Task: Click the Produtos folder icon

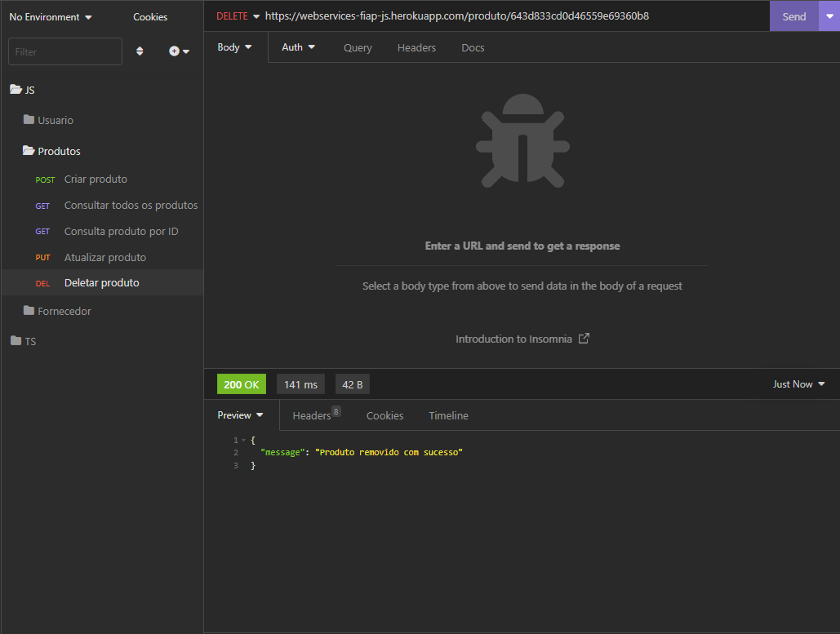Action: 28,151
